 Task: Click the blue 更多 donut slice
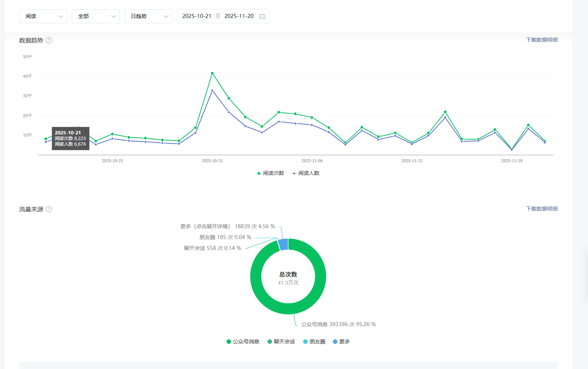pyautogui.click(x=283, y=244)
